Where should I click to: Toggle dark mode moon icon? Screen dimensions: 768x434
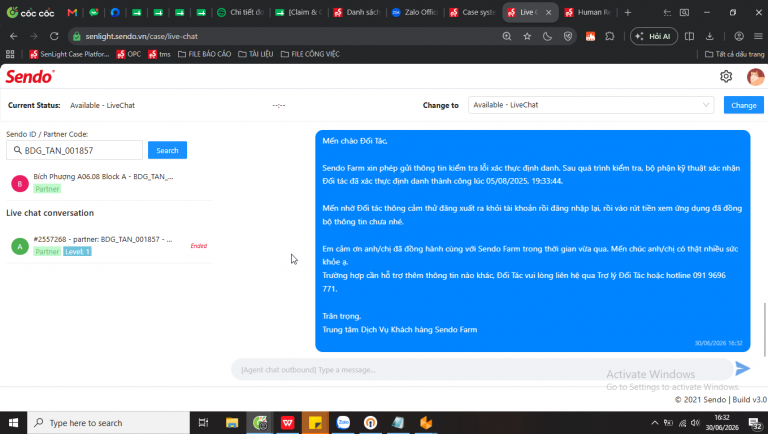(x=547, y=36)
